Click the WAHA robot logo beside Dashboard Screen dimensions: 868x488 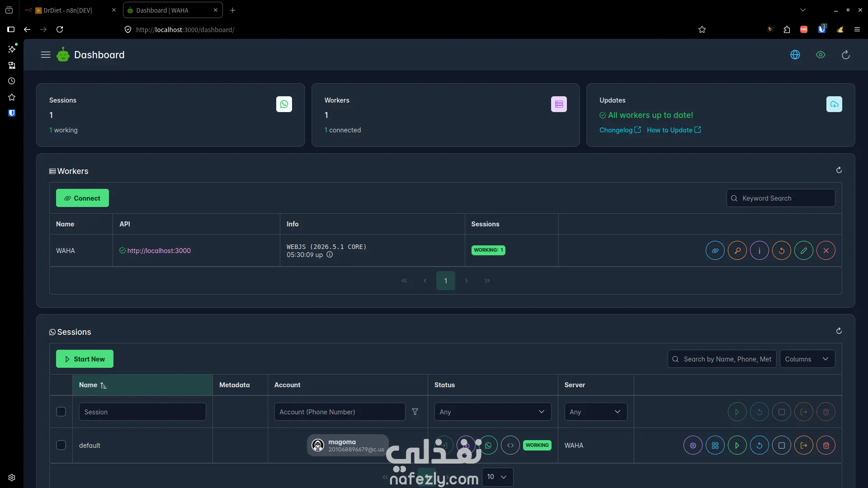click(x=63, y=55)
